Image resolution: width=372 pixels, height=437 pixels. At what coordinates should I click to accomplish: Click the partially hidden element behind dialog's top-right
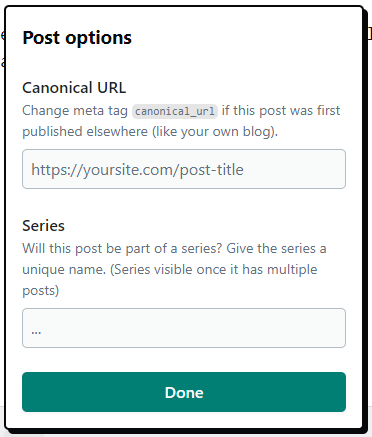(368, 34)
